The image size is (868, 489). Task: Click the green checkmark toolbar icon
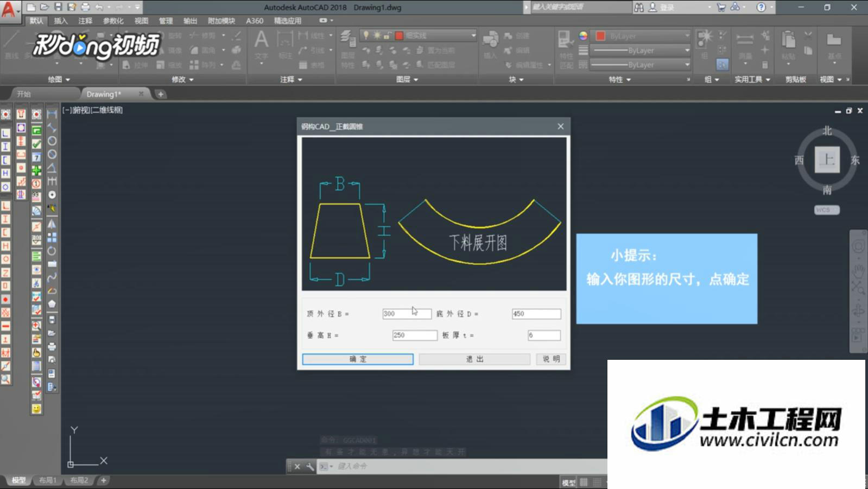coord(36,144)
